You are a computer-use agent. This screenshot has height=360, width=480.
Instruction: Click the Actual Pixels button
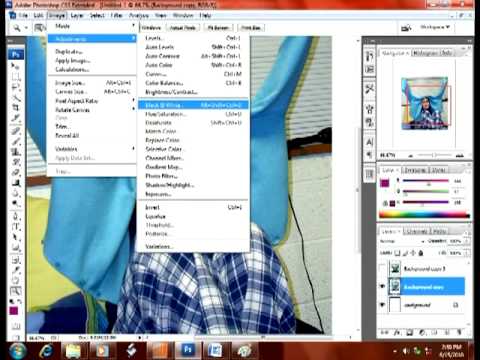[x=183, y=28]
